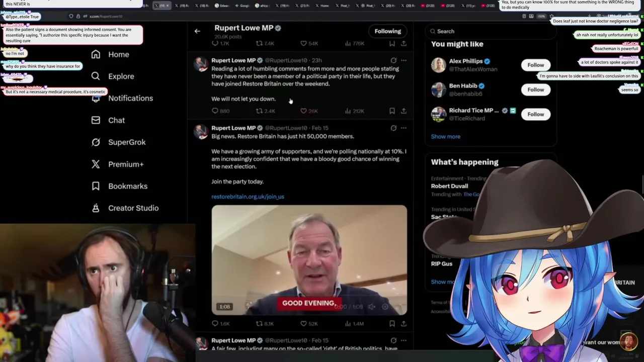Open Grok icon on the 50,000 members post
This screenshot has height=362, width=644.
[x=393, y=128]
